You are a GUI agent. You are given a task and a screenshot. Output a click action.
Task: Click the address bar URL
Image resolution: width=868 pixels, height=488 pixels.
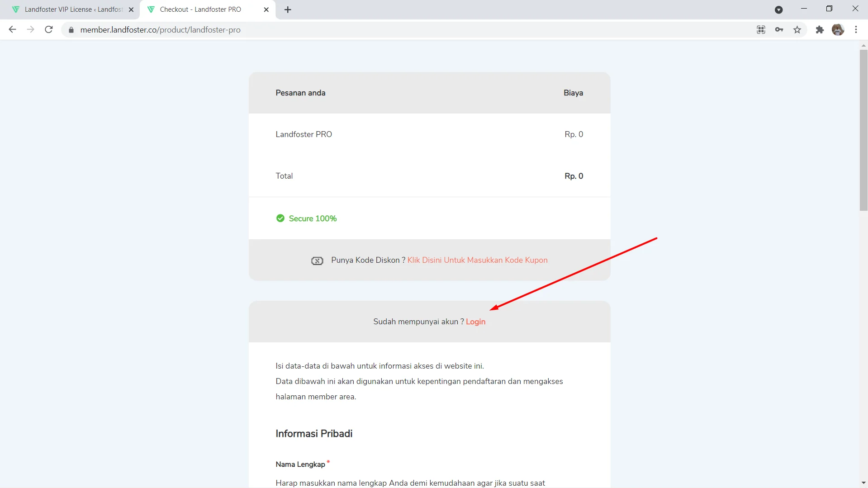pyautogui.click(x=160, y=30)
